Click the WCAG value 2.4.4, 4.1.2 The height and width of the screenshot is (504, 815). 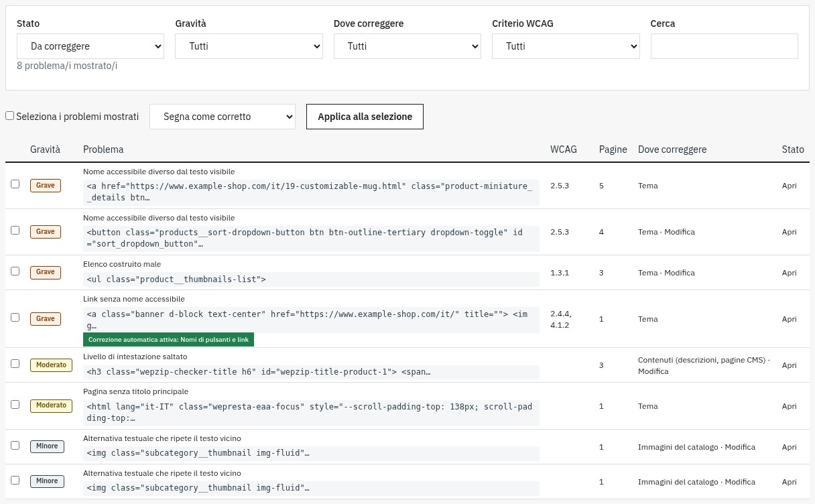pyautogui.click(x=561, y=319)
